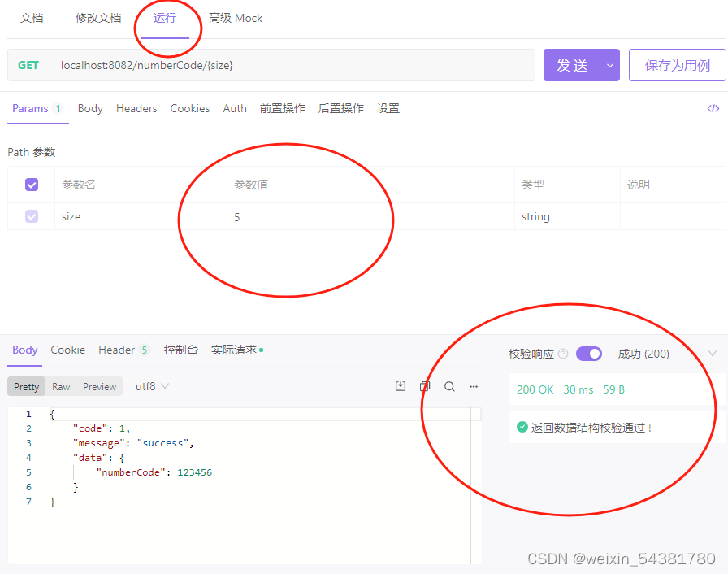Toggle the header checkbox in Path 参数 table

coord(31,185)
